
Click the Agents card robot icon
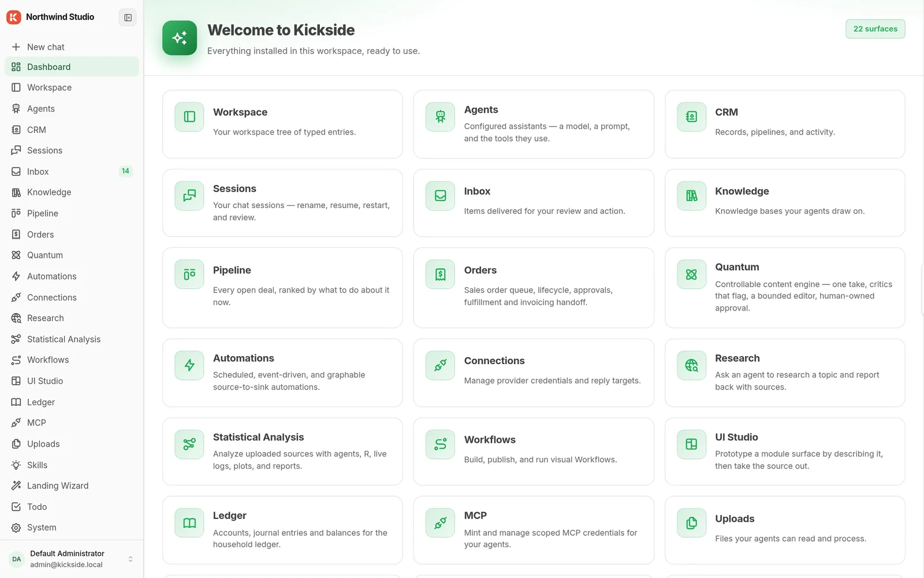(441, 117)
